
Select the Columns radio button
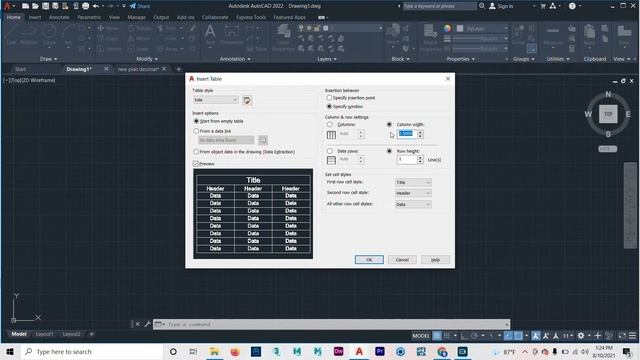coord(330,124)
